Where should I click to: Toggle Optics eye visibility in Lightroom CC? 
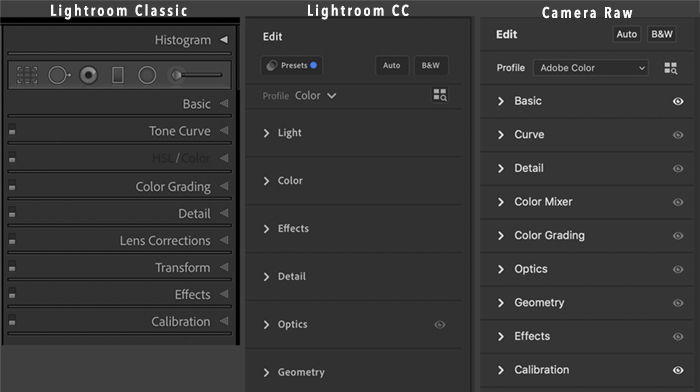pos(440,325)
